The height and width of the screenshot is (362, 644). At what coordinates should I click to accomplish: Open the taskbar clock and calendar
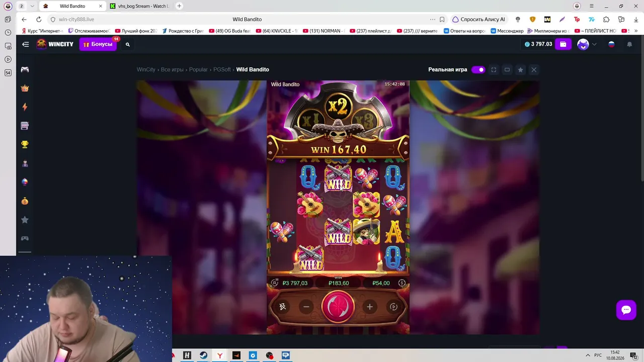[615, 355]
